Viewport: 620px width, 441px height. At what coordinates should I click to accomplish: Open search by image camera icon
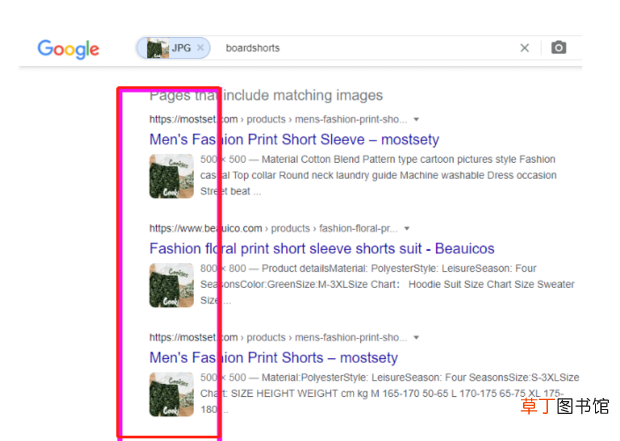pyautogui.click(x=558, y=48)
